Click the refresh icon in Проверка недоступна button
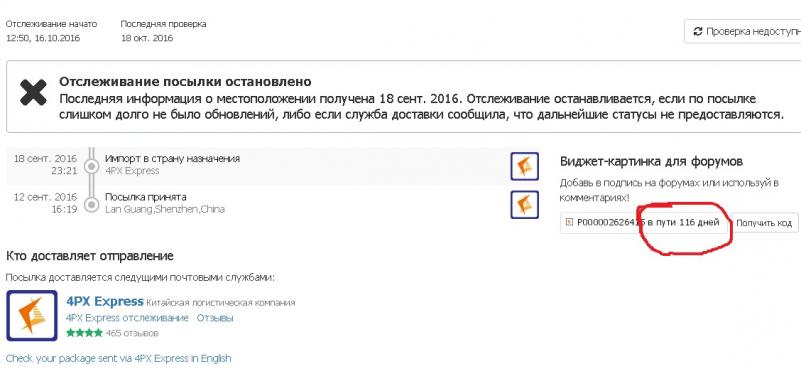 698,32
